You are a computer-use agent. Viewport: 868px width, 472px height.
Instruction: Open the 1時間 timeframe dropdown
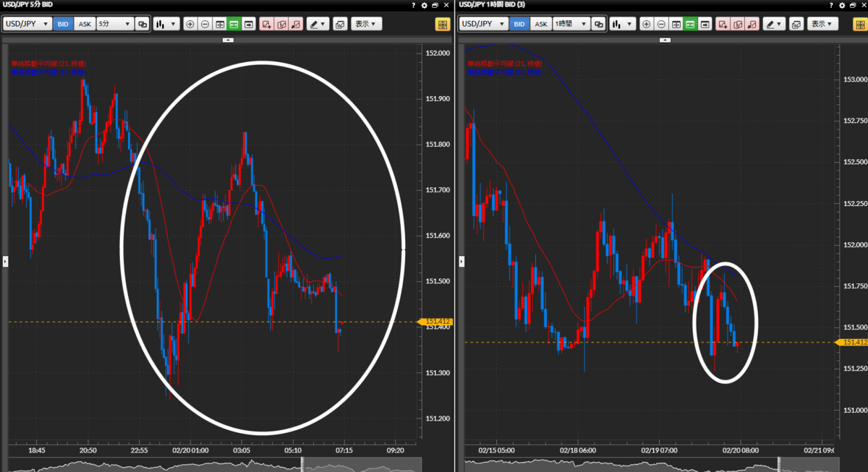coord(571,24)
